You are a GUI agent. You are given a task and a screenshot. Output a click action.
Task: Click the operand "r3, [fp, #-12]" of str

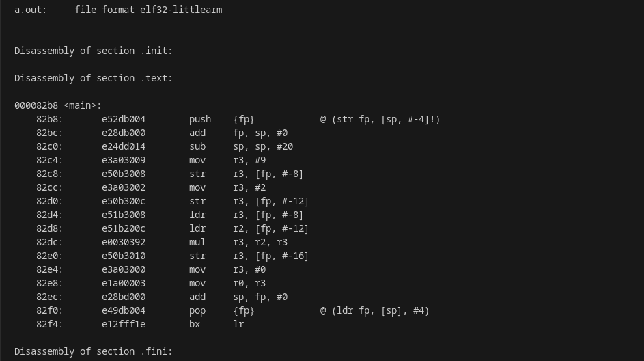[271, 201]
